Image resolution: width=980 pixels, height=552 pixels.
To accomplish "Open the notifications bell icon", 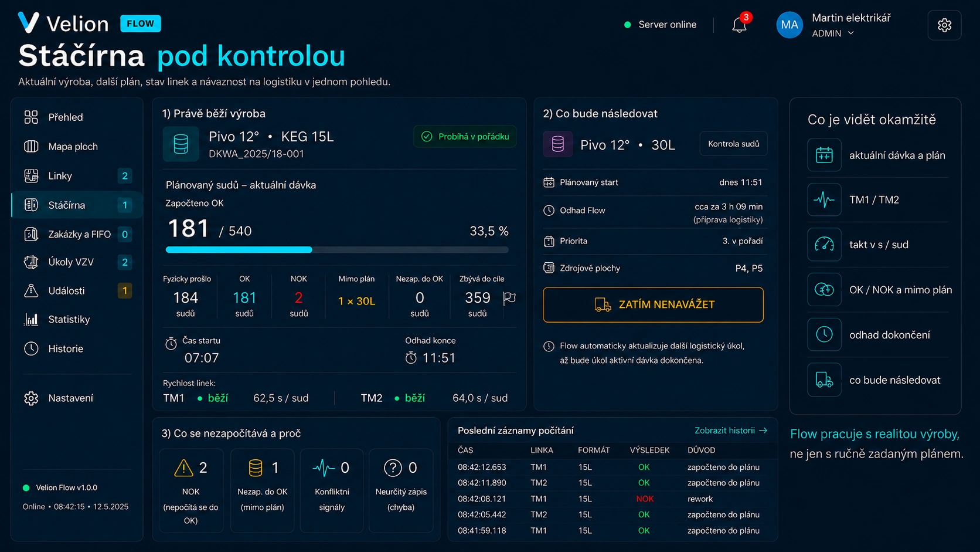I will (739, 25).
